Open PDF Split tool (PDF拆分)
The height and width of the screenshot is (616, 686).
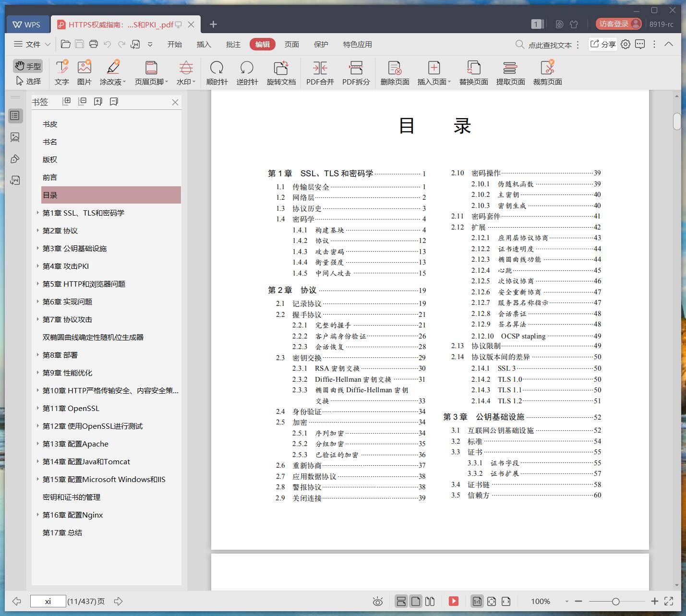click(356, 73)
